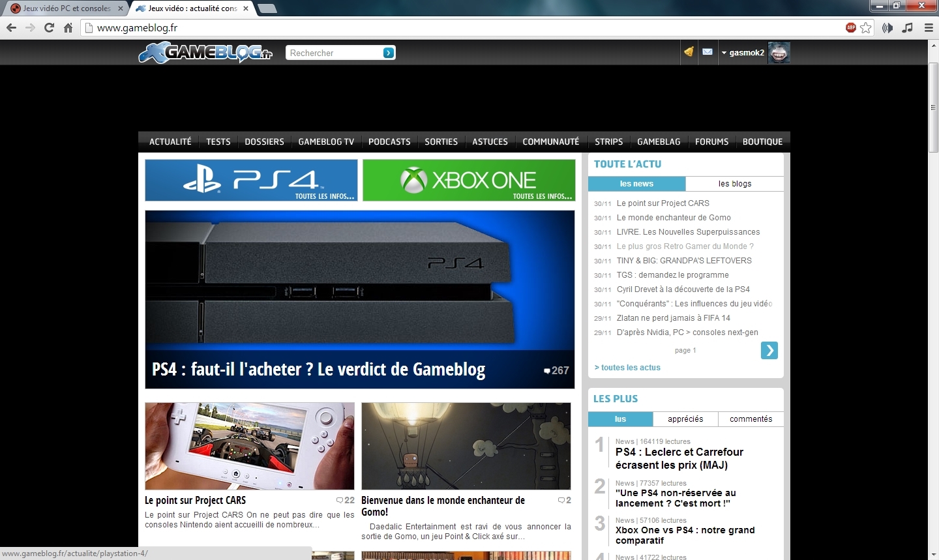This screenshot has height=560, width=939.
Task: Open a new tab with the new-tab button
Action: [x=267, y=8]
